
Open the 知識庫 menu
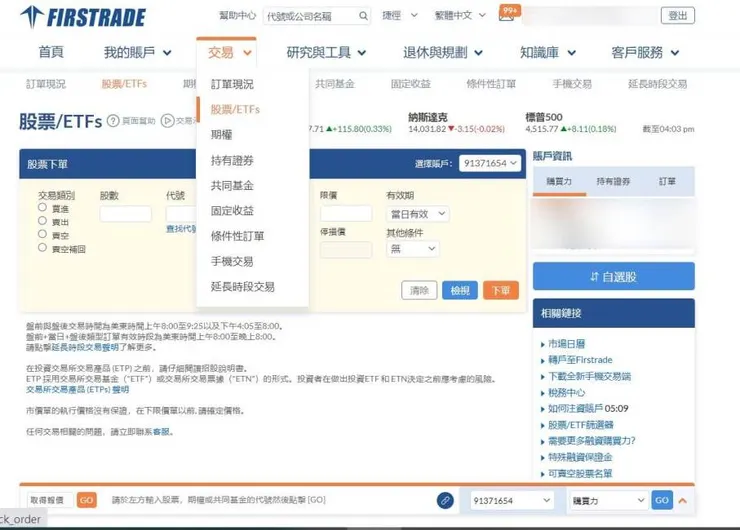[x=547, y=52]
